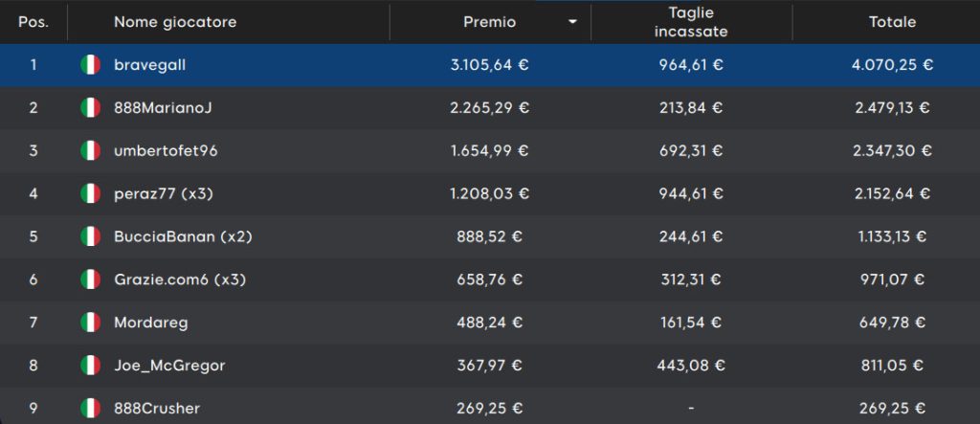Click the flag icon next to Mordareg
Image resolution: width=980 pixels, height=424 pixels.
pos(91,323)
